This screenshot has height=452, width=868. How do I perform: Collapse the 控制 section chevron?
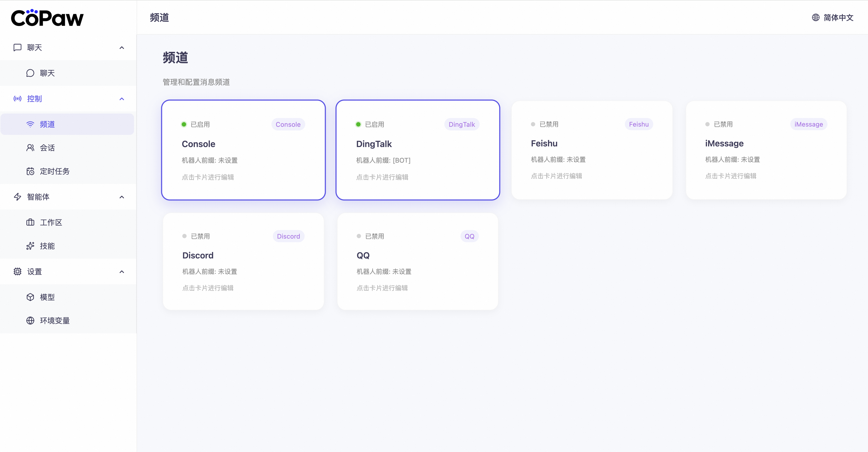tap(122, 99)
